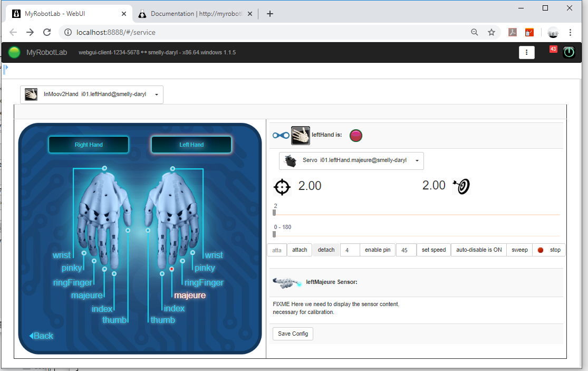Click the target bullseye position icon

click(461, 186)
